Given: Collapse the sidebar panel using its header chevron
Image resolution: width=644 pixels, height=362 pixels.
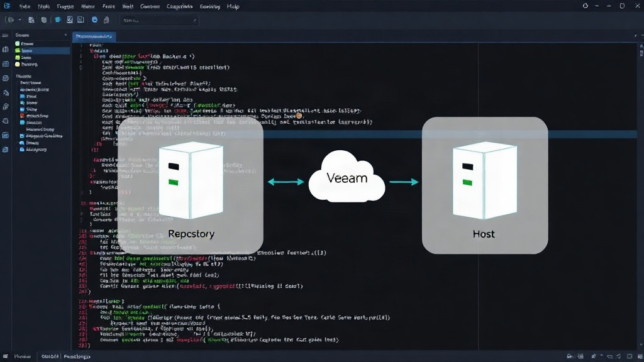Looking at the screenshot, I should (65, 35).
